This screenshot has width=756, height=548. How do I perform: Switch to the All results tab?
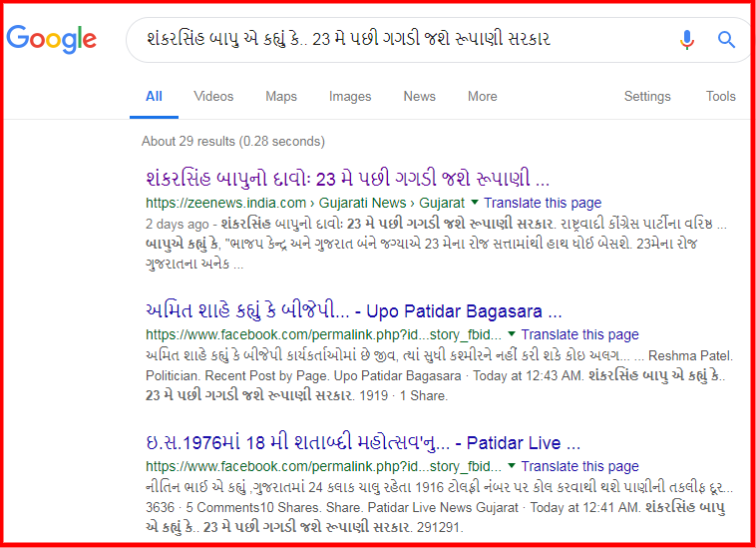[154, 97]
